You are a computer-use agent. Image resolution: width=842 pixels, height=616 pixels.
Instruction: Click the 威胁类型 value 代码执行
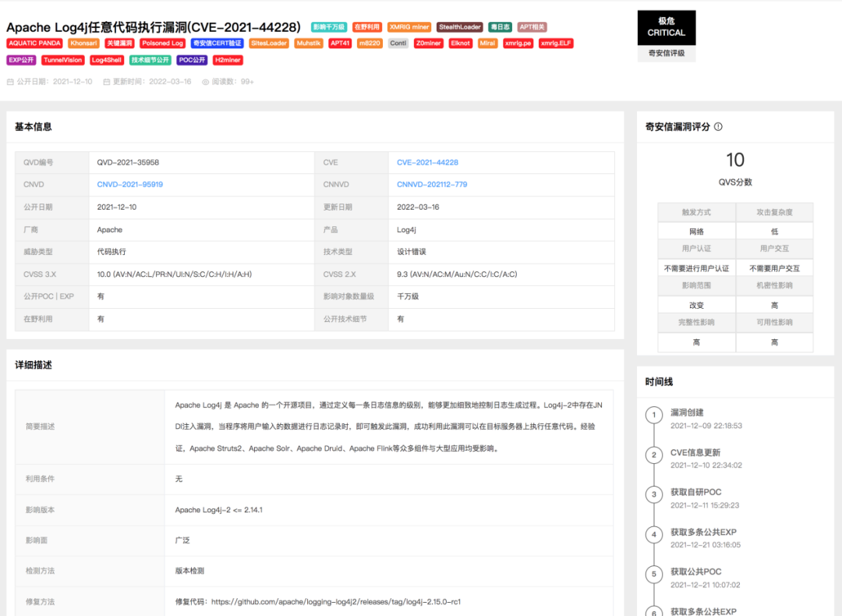(x=111, y=251)
